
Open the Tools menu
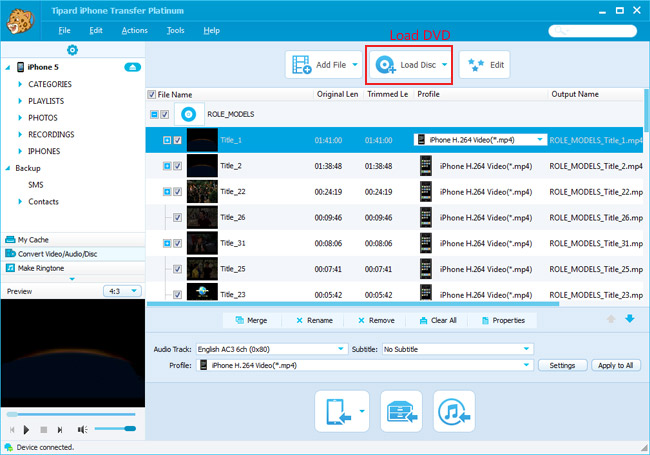point(175,30)
